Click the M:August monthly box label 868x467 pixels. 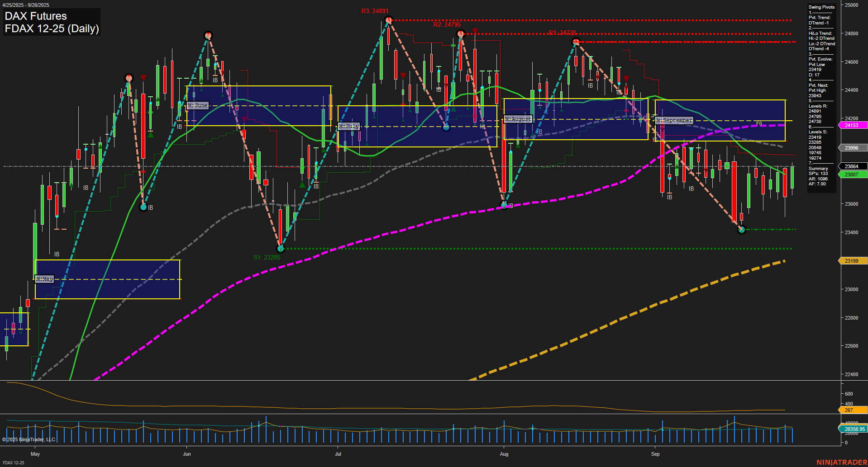coord(519,119)
